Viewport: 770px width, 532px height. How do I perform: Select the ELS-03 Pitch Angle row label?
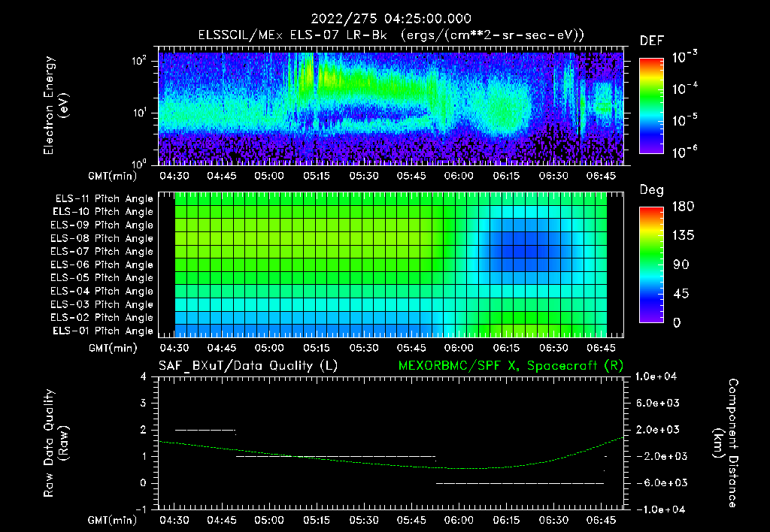coord(102,304)
